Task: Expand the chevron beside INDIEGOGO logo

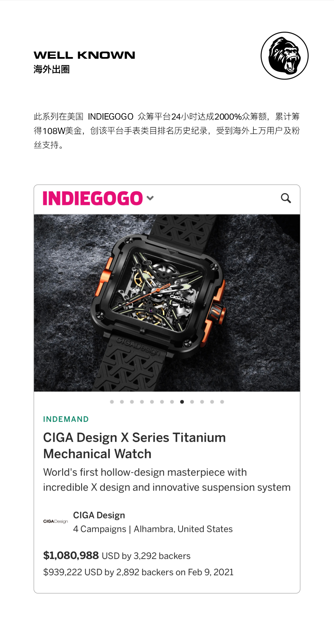Action: point(150,198)
